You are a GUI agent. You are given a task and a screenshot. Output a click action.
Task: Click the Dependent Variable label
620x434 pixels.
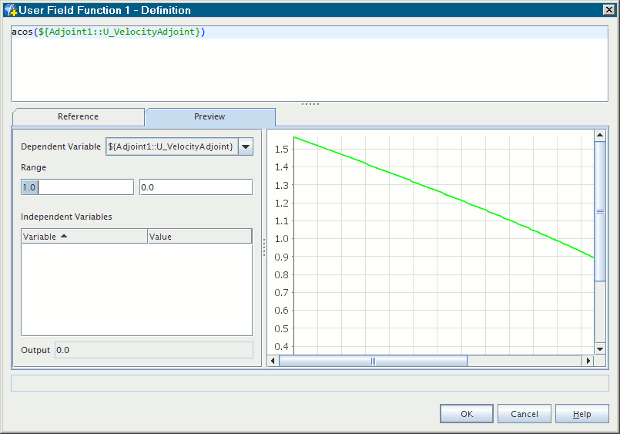click(60, 147)
